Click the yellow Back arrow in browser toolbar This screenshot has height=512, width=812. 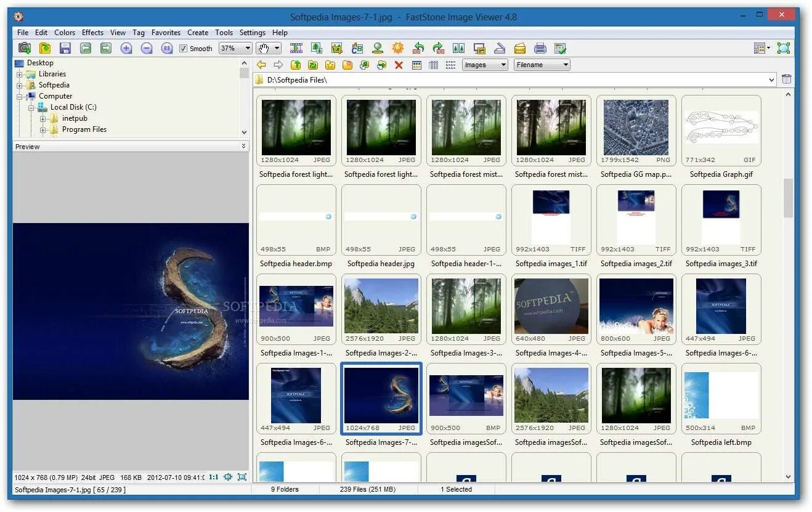click(x=261, y=65)
